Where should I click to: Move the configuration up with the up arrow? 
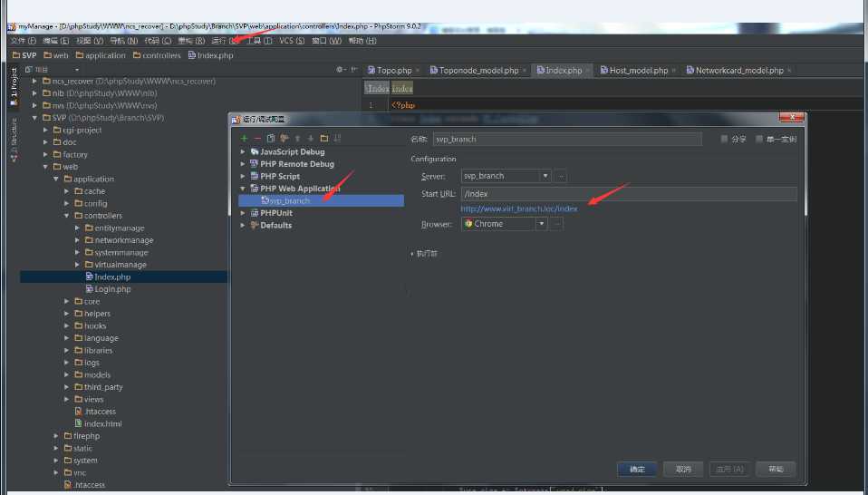(297, 139)
